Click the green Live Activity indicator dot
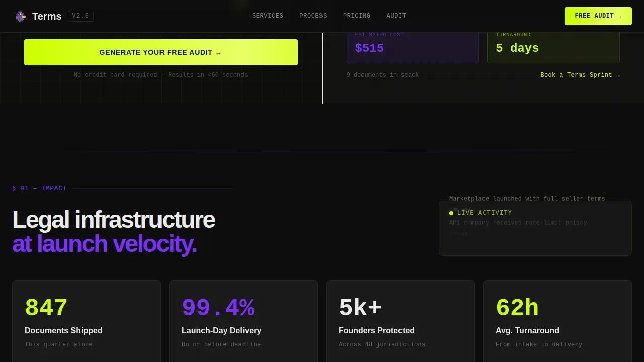The height and width of the screenshot is (362, 644). pyautogui.click(x=451, y=213)
